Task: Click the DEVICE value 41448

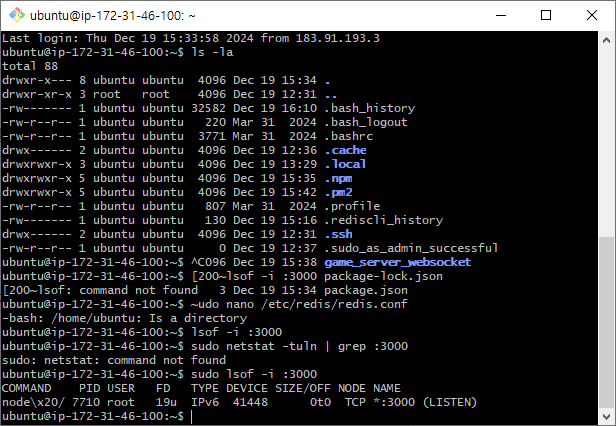Action: (x=250, y=402)
